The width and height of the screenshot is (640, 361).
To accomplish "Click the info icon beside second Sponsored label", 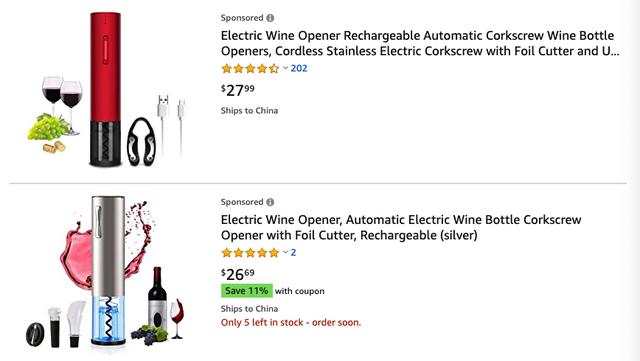I will coord(270,202).
